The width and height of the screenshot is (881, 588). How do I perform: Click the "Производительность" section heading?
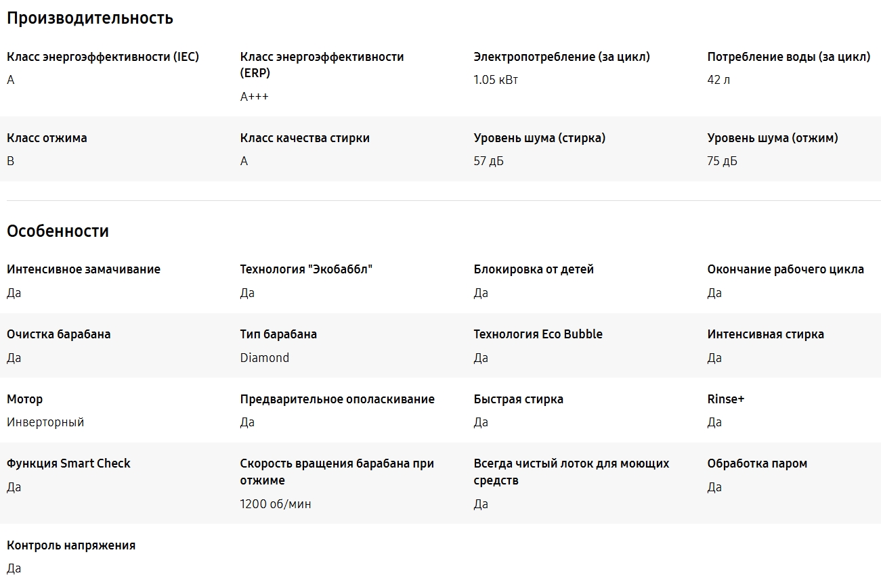pos(90,18)
